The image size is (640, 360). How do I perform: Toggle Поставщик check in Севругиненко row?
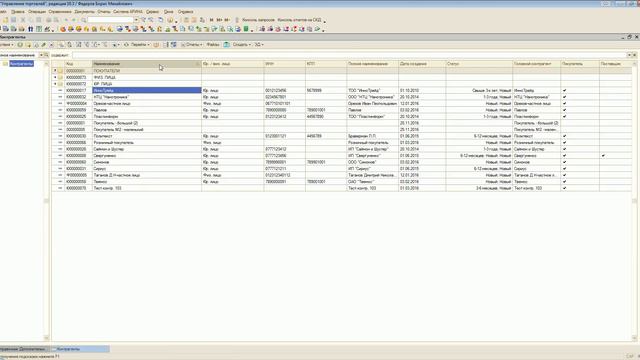tap(603, 156)
